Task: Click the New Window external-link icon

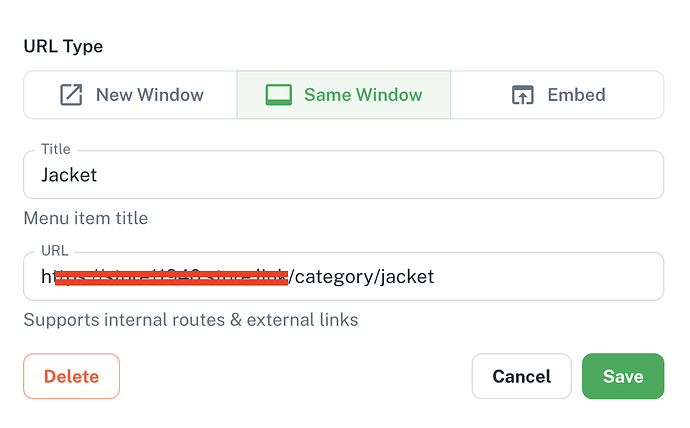Action: click(71, 95)
